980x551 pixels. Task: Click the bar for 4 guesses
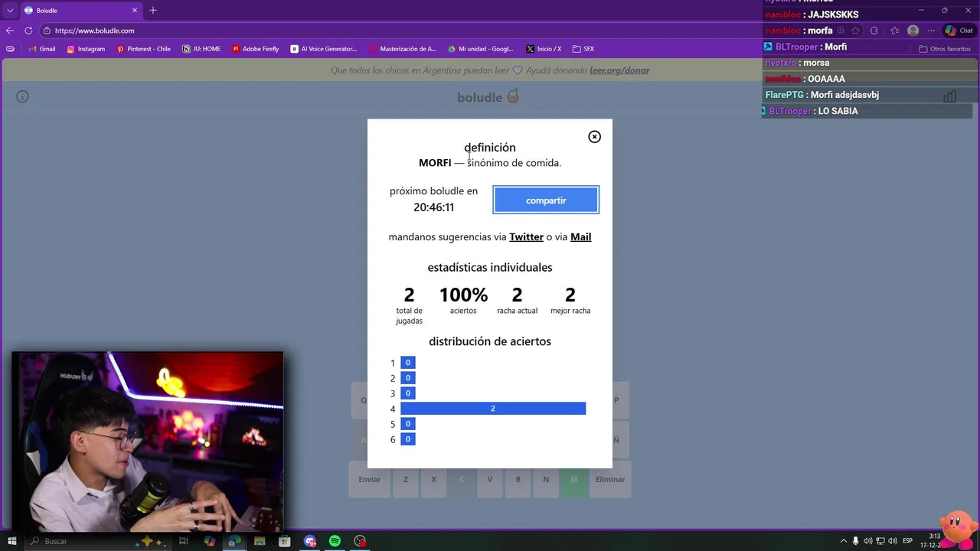pos(493,409)
